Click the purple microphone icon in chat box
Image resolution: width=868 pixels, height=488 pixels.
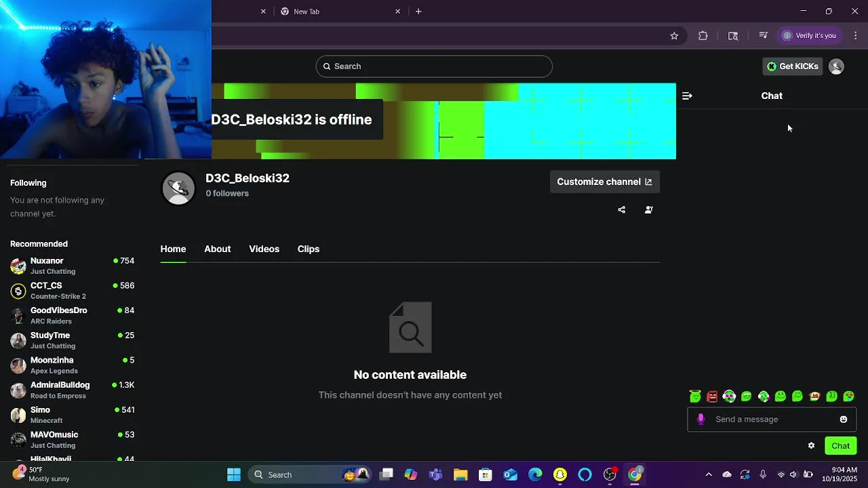(x=701, y=420)
